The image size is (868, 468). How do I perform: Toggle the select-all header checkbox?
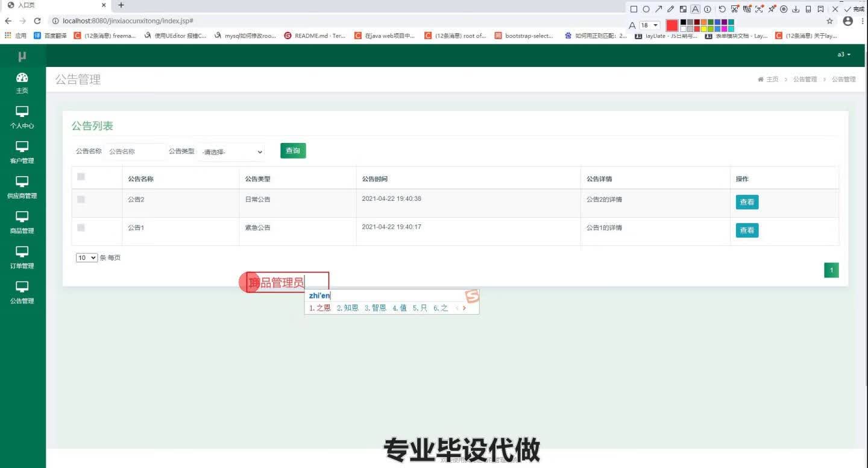[x=81, y=177]
